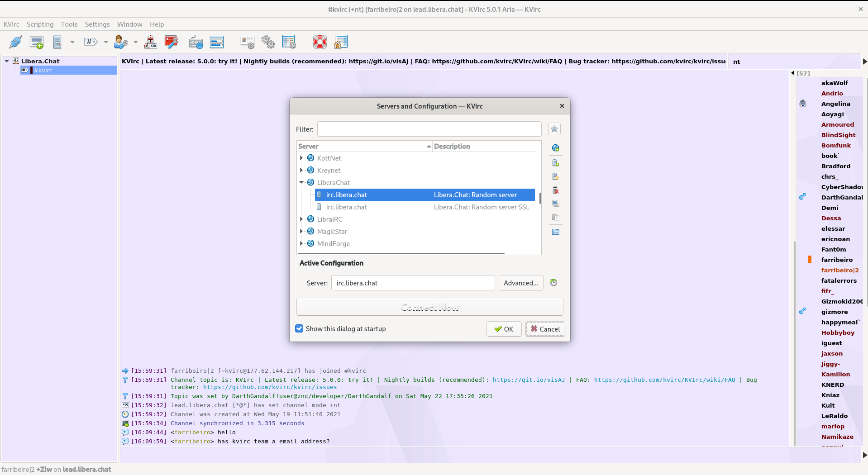Collapse the Libera.Chat tree in sidebar
The image size is (868, 475).
pos(7,61)
